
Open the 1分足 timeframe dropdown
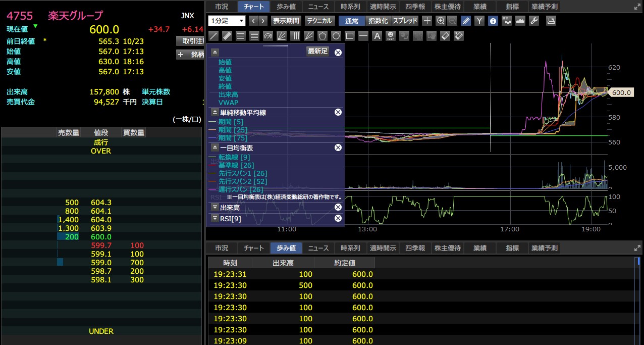(227, 21)
